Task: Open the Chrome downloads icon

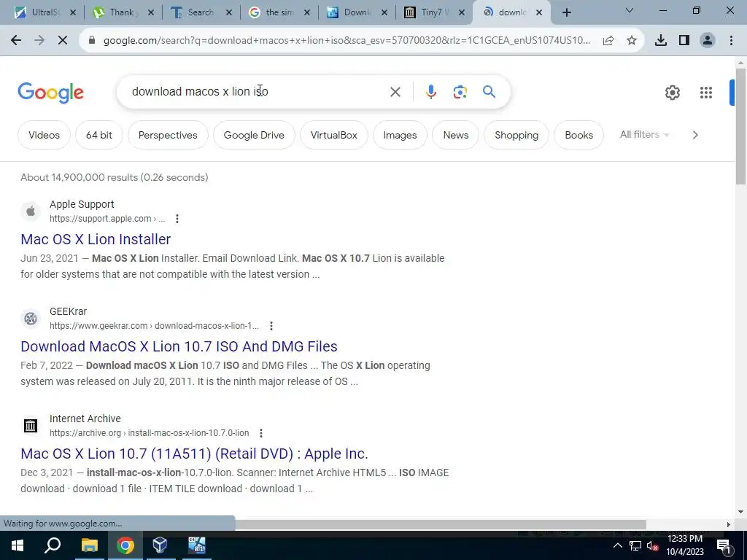Action: [661, 41]
